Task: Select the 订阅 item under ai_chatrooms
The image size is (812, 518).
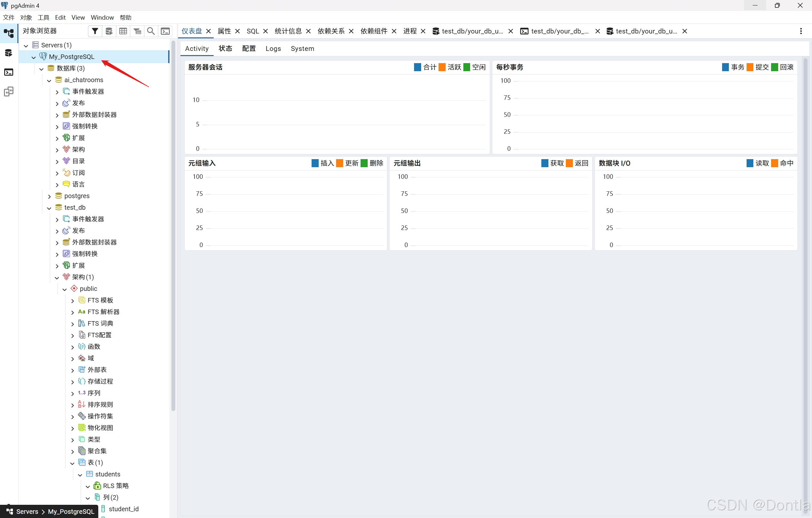Action: pyautogui.click(x=79, y=173)
